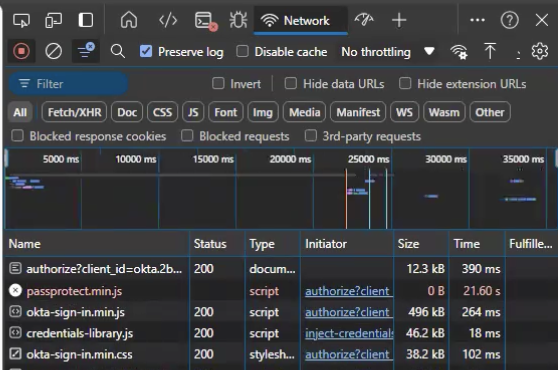This screenshot has width=558, height=370.
Task: Stop recording network log
Action: point(21,52)
